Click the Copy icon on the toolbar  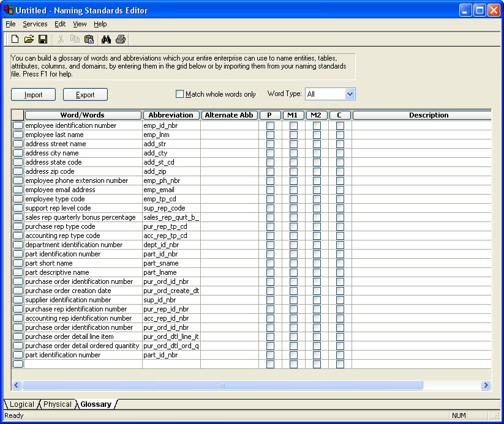[74, 39]
